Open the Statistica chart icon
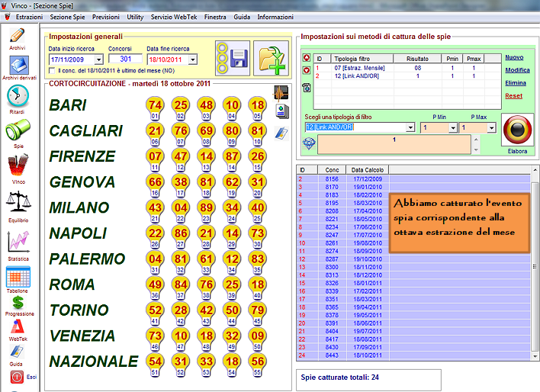 coord(18,242)
